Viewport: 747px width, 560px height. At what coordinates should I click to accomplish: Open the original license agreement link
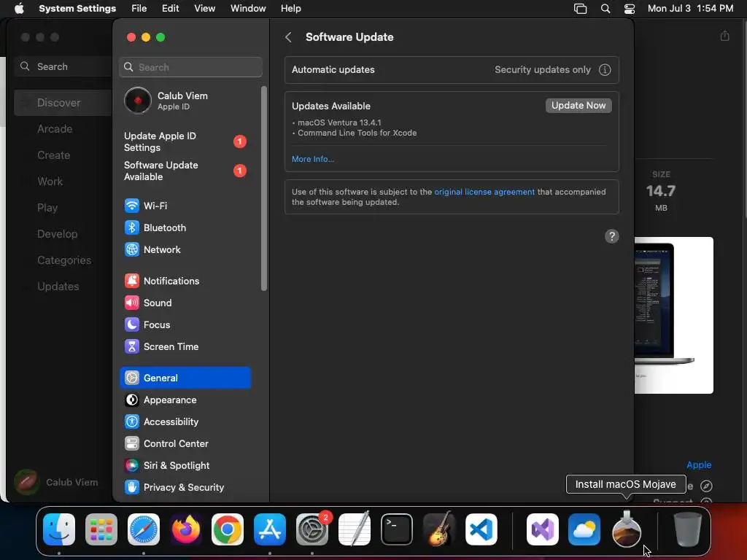tap(484, 192)
